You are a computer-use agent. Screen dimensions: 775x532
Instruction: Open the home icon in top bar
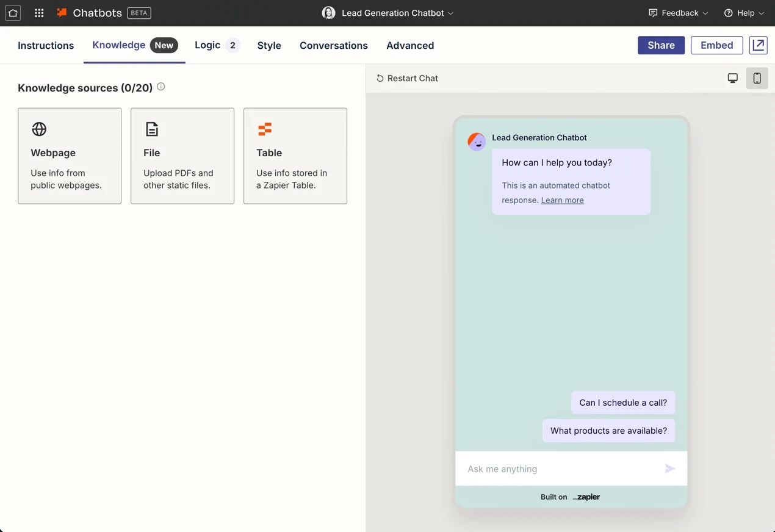[13, 13]
